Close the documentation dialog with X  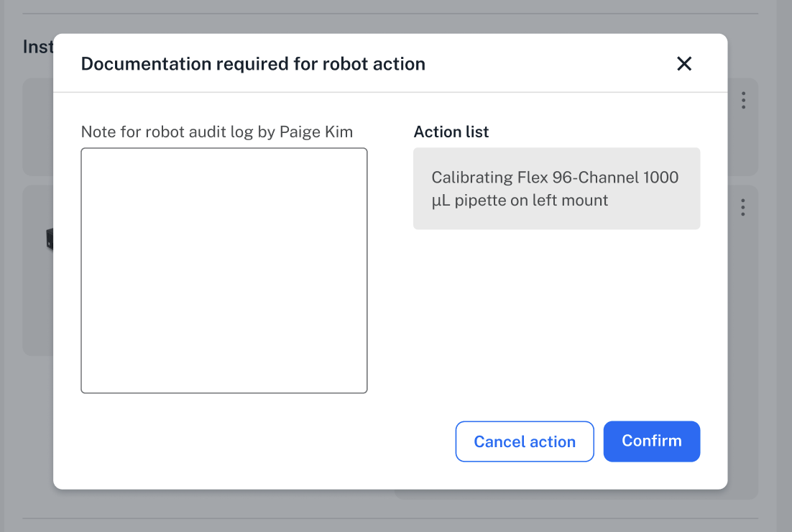tap(684, 64)
